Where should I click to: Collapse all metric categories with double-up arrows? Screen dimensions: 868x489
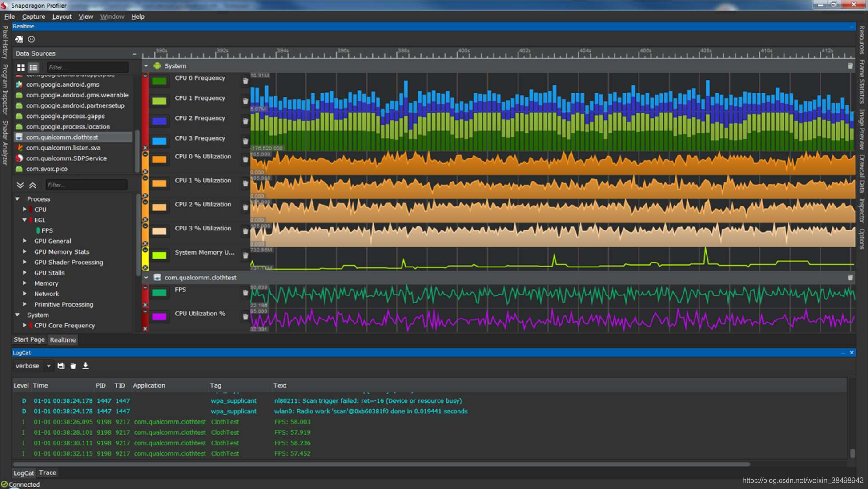click(32, 185)
